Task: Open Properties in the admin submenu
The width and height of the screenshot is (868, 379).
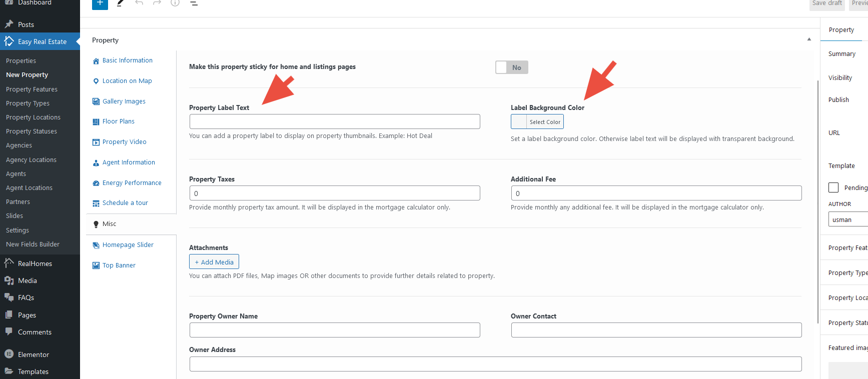Action: click(x=21, y=61)
